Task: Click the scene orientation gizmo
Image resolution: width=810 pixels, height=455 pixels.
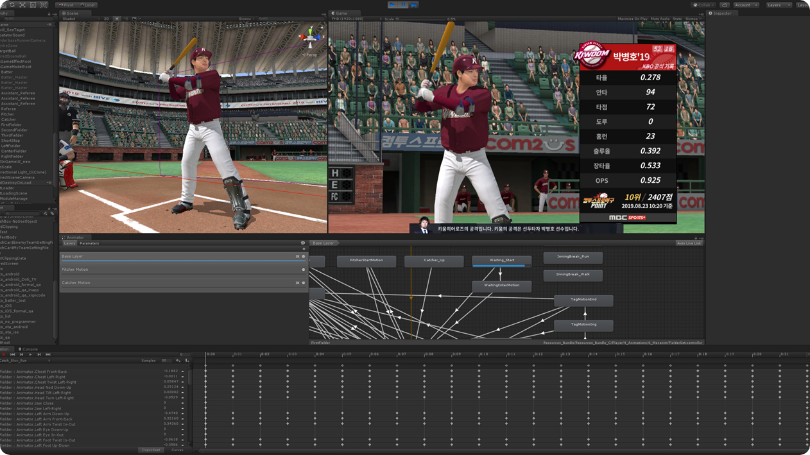Action: 310,39
